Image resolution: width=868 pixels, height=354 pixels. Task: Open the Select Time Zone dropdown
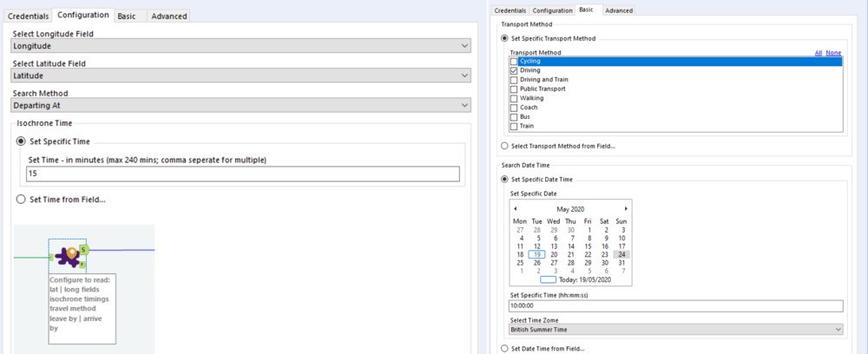pos(676,330)
